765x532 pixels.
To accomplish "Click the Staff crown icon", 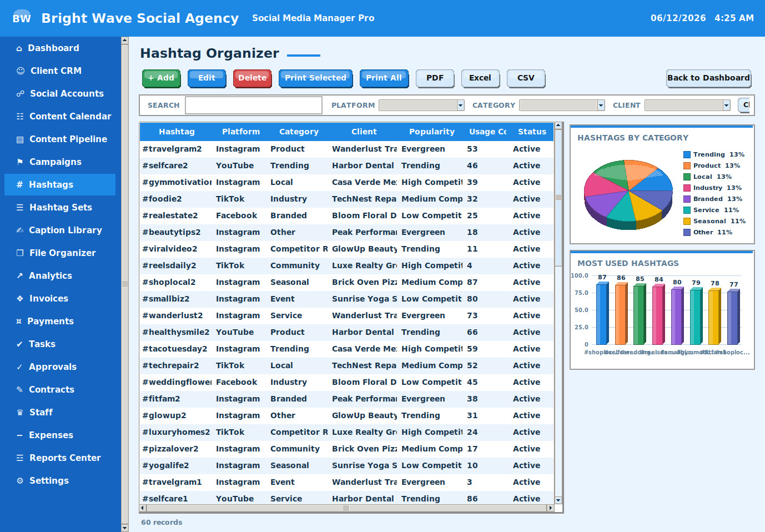I will [20, 413].
